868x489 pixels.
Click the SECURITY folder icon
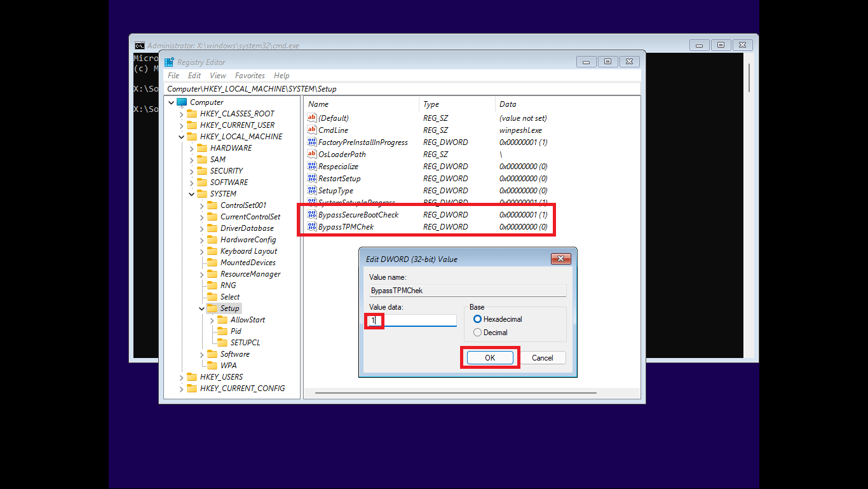tap(202, 170)
